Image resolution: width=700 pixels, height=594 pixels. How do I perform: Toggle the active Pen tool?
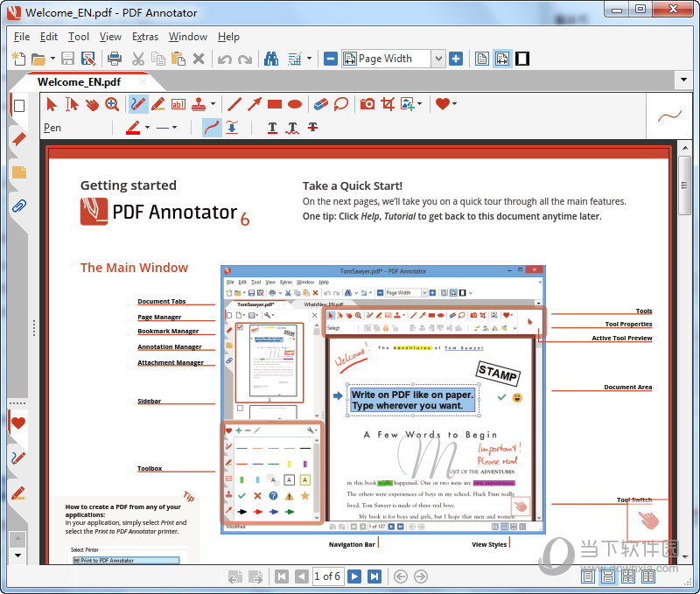pos(138,104)
